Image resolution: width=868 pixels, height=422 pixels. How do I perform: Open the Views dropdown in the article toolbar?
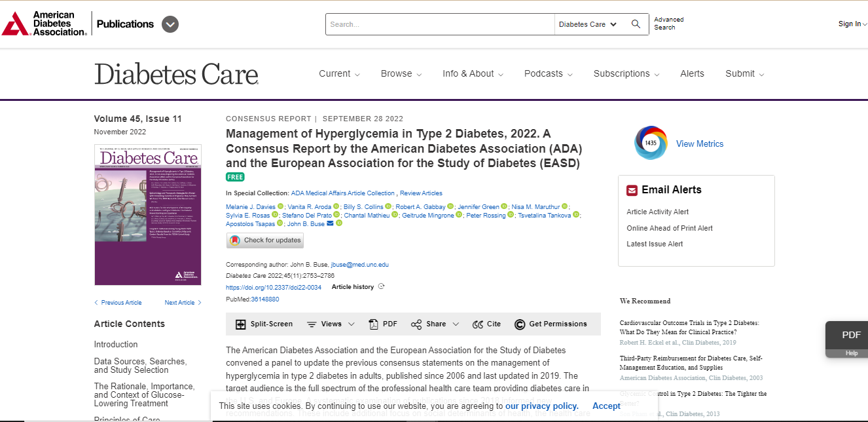point(330,324)
